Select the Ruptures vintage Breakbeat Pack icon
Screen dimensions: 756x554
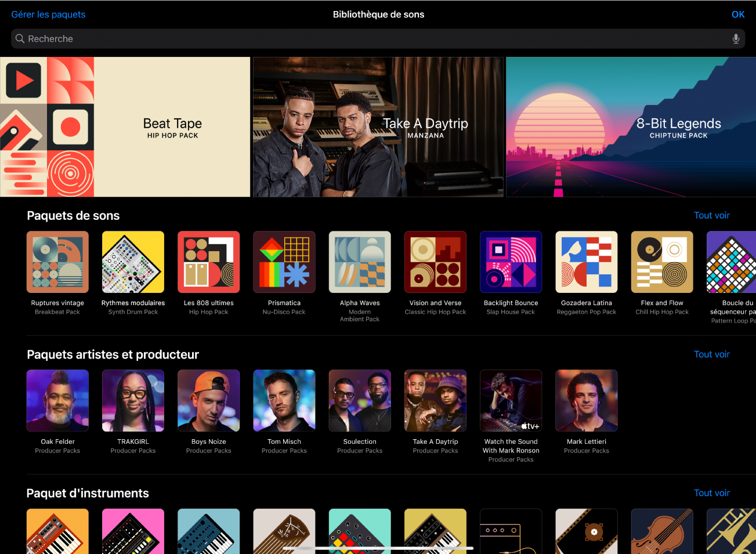point(57,262)
